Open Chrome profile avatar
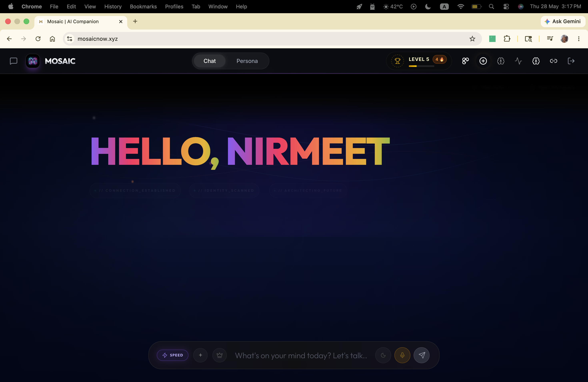This screenshot has width=588, height=382. 564,39
